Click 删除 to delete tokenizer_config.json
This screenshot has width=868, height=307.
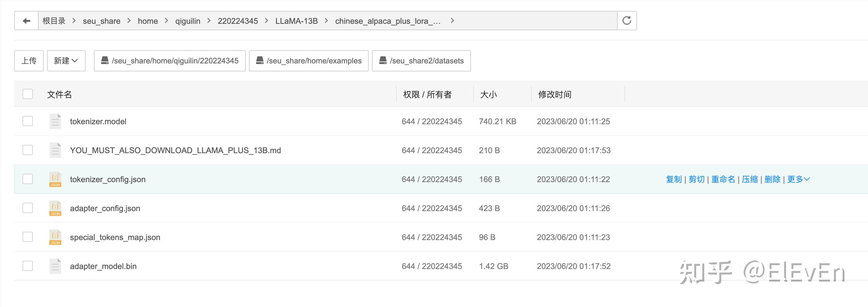(772, 179)
